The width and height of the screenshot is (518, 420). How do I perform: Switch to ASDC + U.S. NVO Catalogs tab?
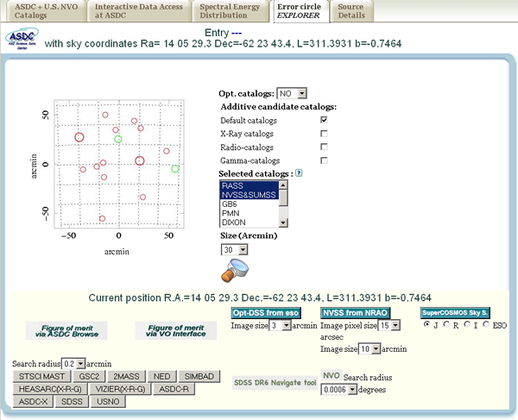coord(47,11)
